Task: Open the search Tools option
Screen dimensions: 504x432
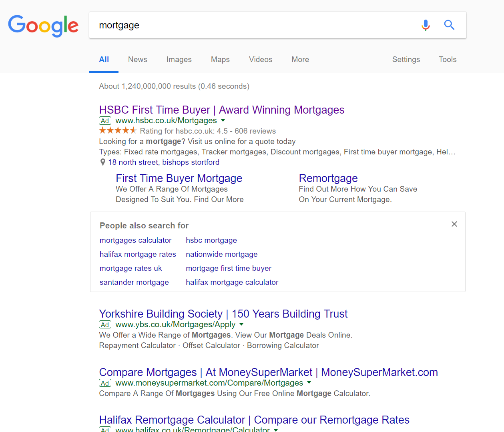Action: click(448, 60)
